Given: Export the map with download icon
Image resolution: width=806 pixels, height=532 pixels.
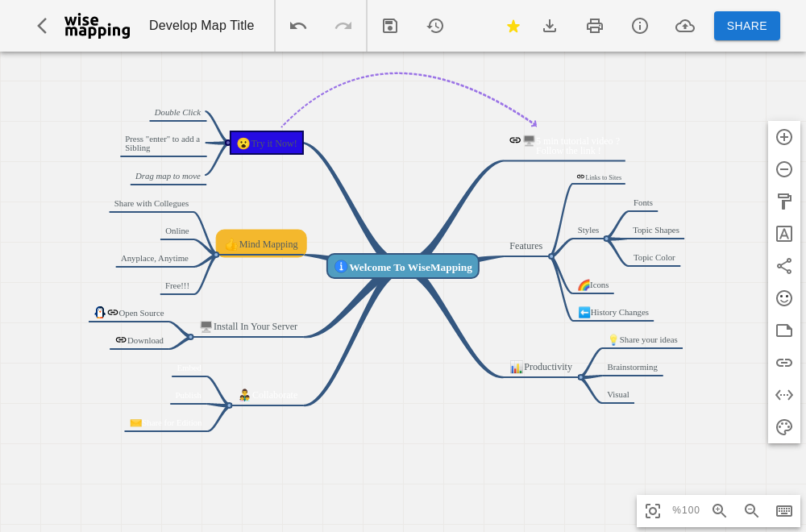Looking at the screenshot, I should coord(550,26).
